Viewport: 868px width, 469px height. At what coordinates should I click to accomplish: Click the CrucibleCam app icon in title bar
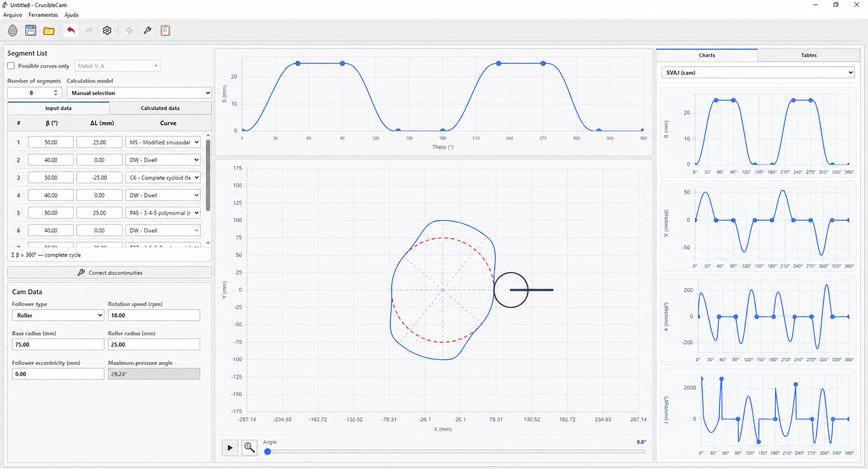pos(5,5)
